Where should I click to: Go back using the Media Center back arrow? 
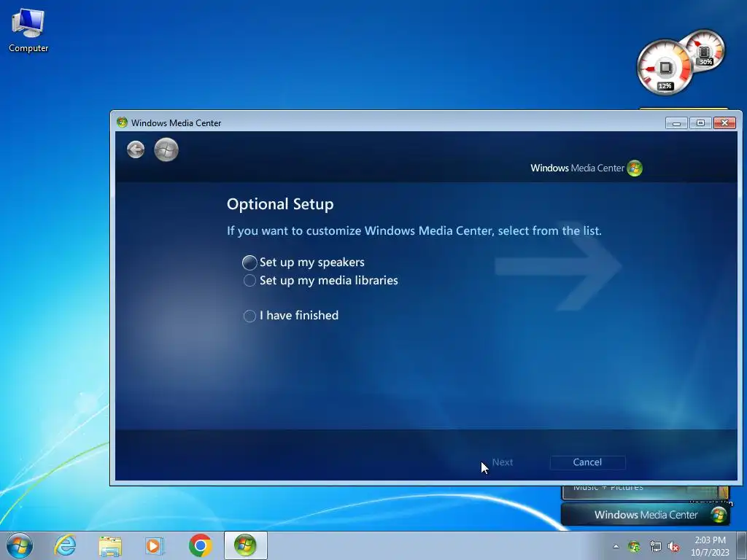[x=136, y=149]
